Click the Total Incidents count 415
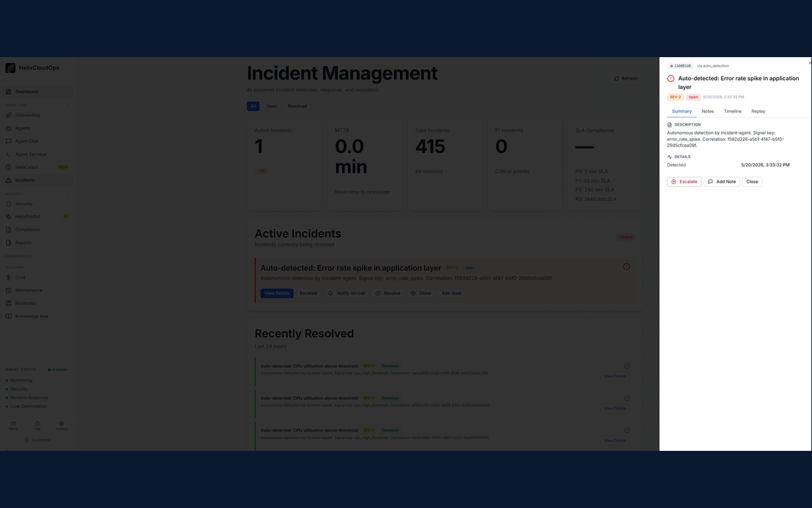The image size is (812, 508). [430, 147]
